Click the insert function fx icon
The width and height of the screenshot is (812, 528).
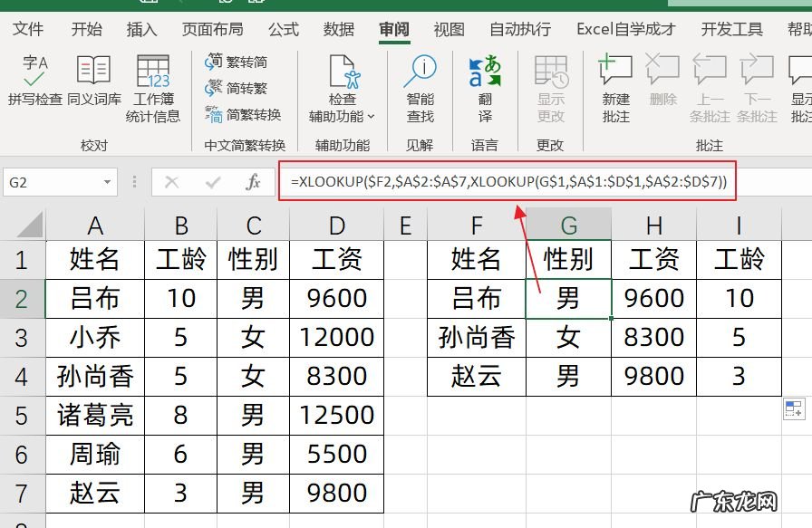pyautogui.click(x=254, y=182)
